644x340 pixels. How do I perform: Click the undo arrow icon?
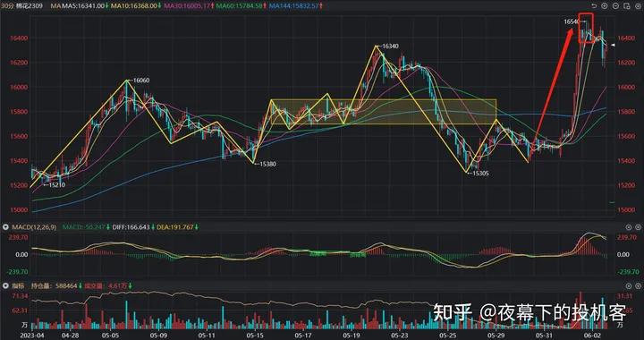(594, 5)
